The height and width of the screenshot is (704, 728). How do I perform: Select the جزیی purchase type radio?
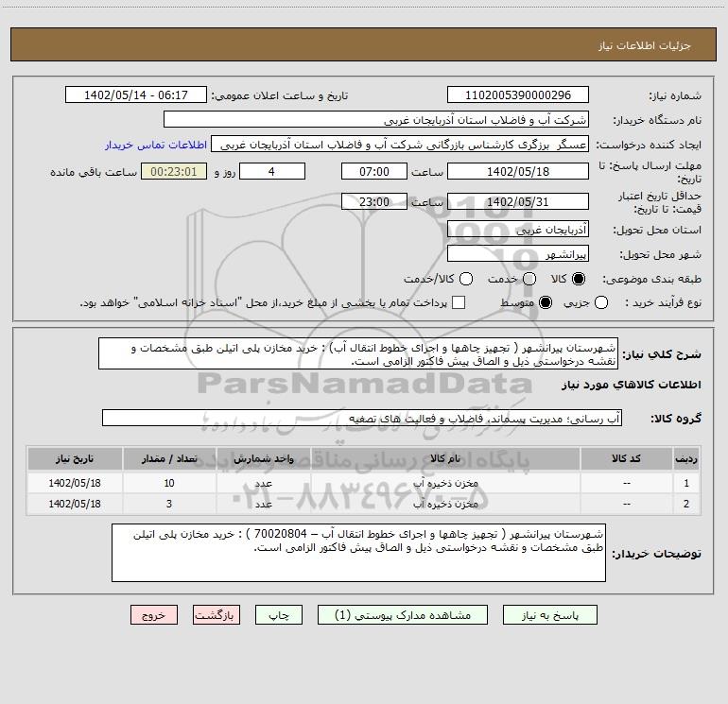pyautogui.click(x=601, y=302)
